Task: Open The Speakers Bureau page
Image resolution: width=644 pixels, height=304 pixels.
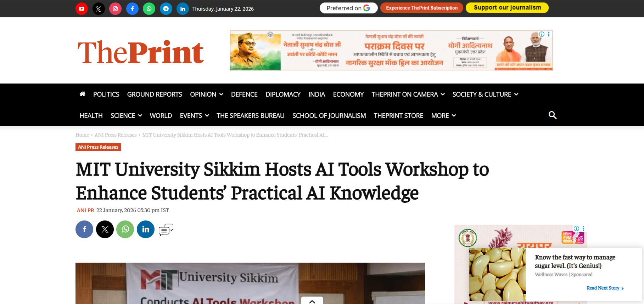Action: (250, 116)
